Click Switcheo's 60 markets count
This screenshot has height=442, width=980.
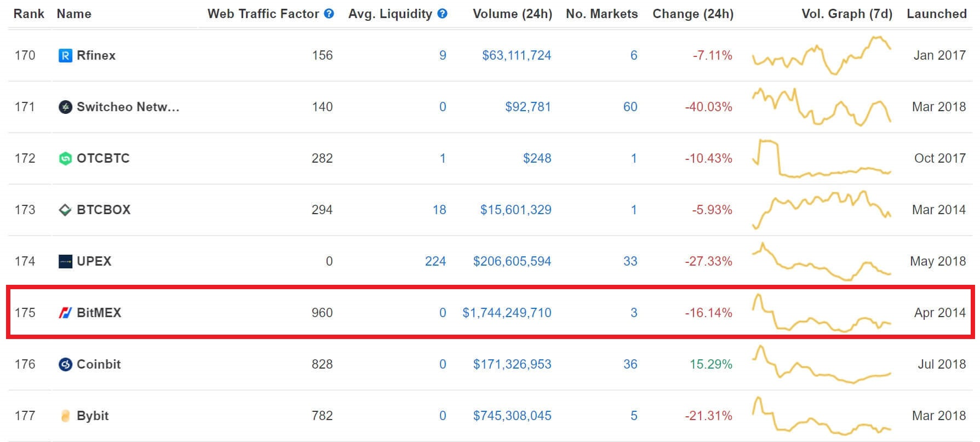point(630,107)
